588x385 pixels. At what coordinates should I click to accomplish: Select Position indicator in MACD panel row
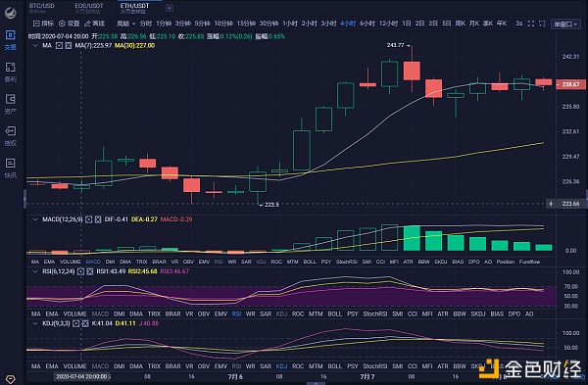click(x=506, y=262)
